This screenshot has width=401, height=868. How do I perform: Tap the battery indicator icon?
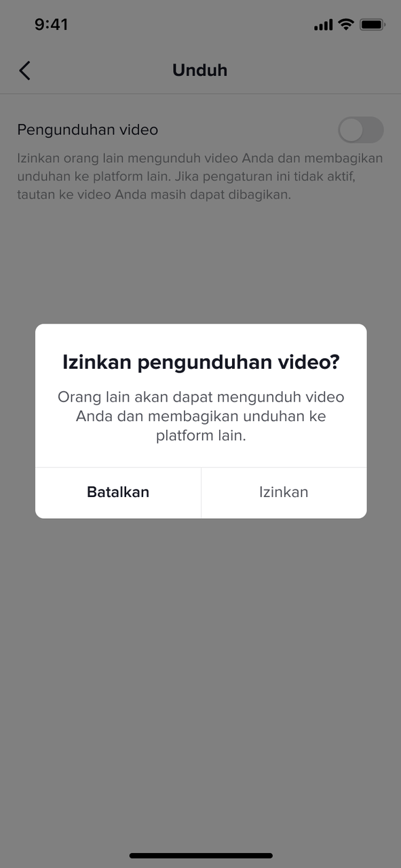(373, 24)
